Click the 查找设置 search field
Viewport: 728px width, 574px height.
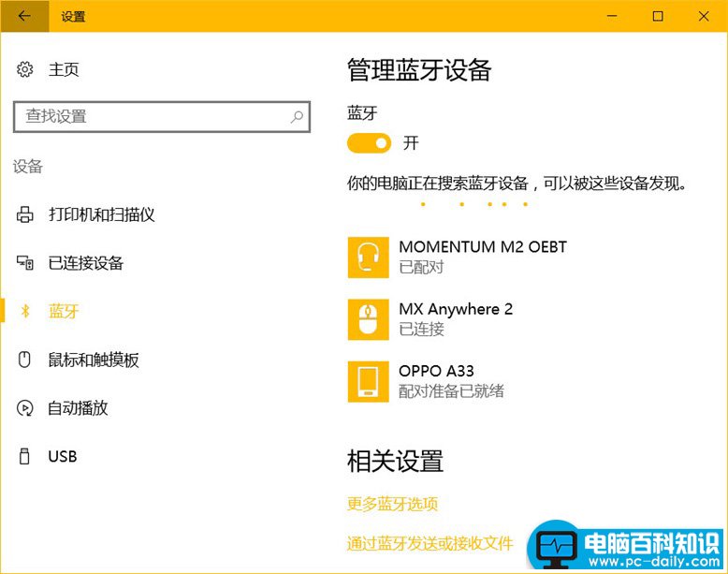coord(162,117)
